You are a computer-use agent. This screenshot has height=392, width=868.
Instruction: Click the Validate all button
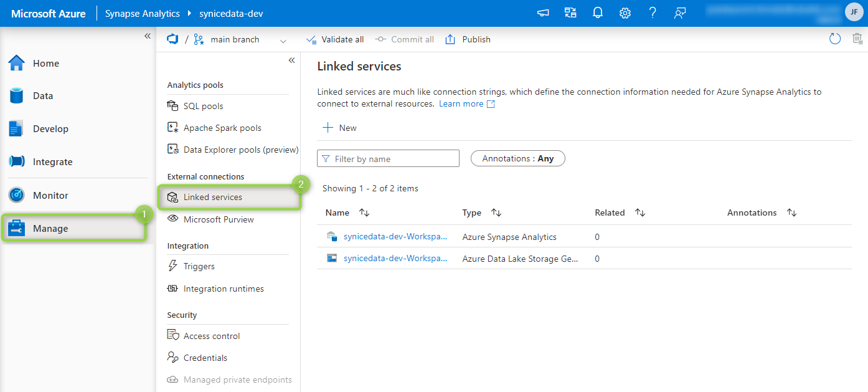pyautogui.click(x=335, y=39)
